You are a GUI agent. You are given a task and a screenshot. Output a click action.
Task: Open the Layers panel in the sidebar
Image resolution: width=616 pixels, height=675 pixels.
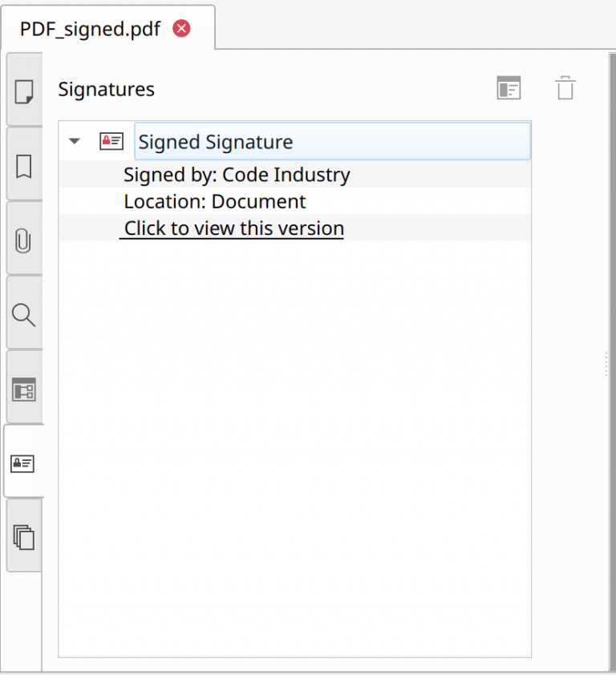click(23, 390)
